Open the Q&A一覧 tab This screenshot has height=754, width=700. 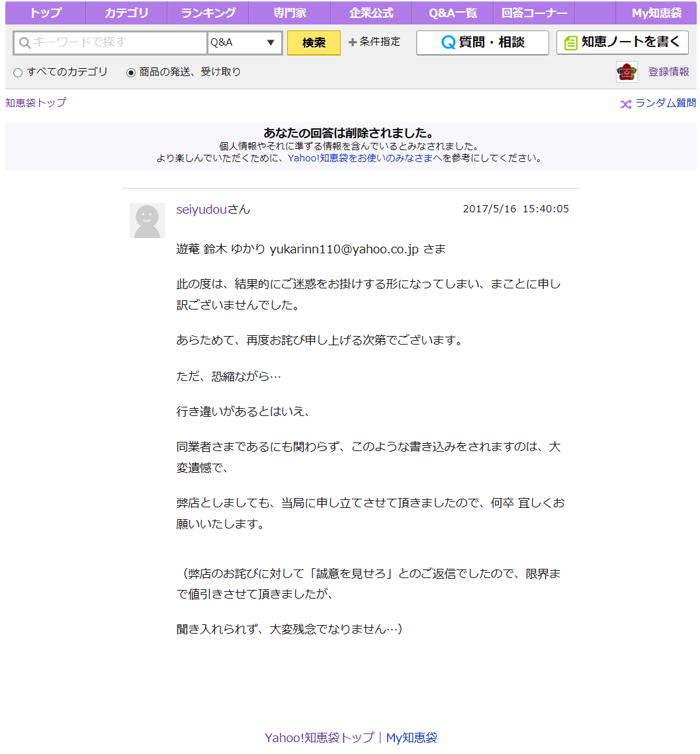(x=453, y=13)
